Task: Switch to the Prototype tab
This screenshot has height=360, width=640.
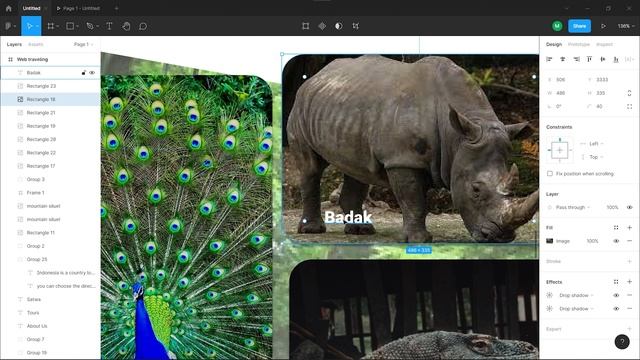Action: click(579, 44)
